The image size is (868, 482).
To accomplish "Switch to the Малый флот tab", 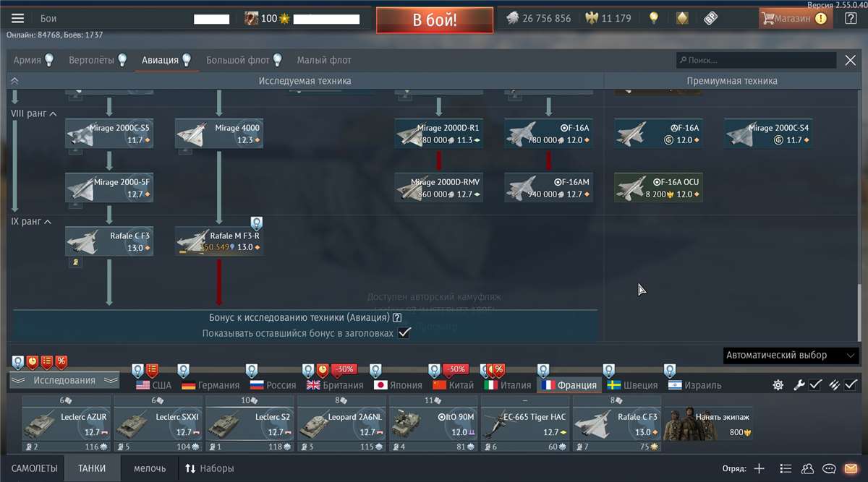I will tap(324, 60).
